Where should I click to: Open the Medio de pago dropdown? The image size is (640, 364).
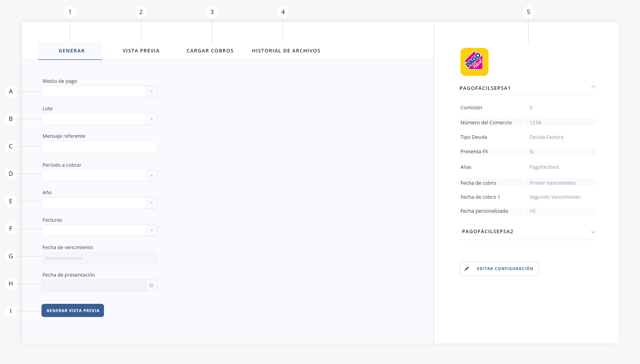pyautogui.click(x=99, y=92)
